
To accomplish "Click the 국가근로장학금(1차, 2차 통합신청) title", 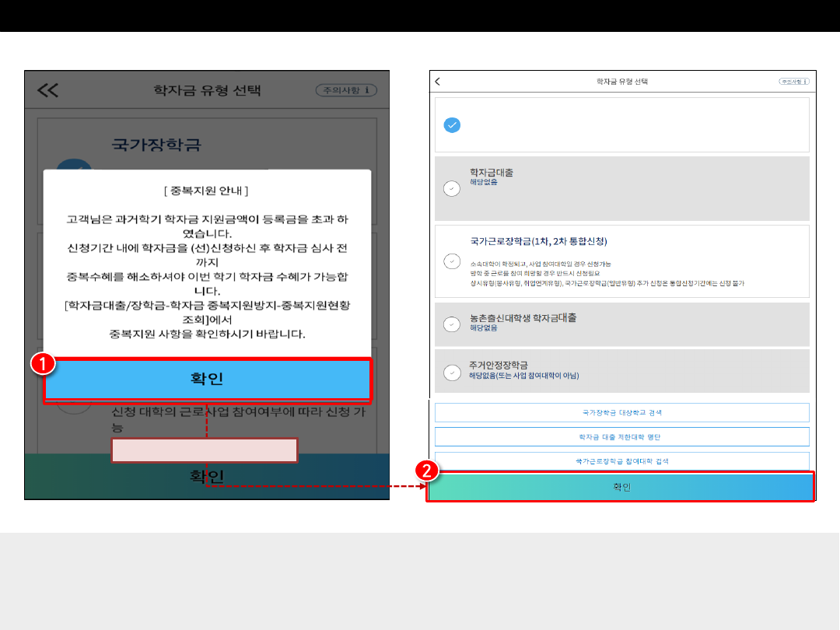I will [538, 242].
